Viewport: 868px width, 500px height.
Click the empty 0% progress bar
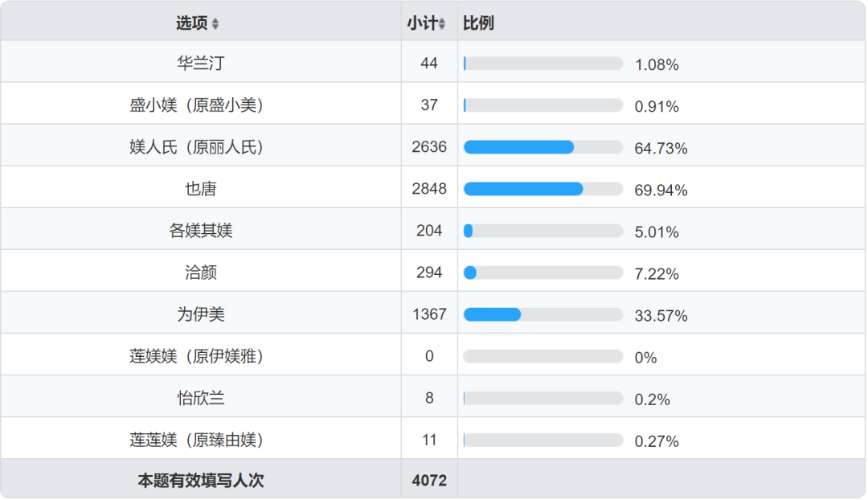click(543, 356)
